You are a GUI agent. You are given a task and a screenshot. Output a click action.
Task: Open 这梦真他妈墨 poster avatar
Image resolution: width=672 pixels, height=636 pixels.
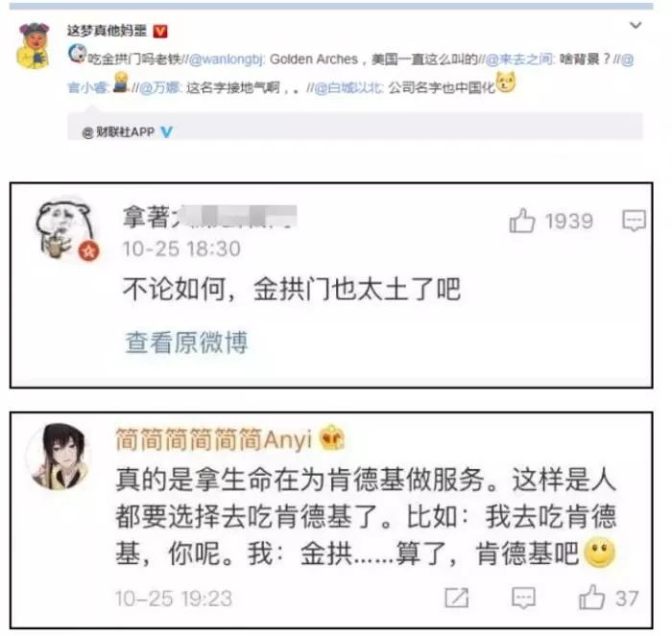coord(33,45)
